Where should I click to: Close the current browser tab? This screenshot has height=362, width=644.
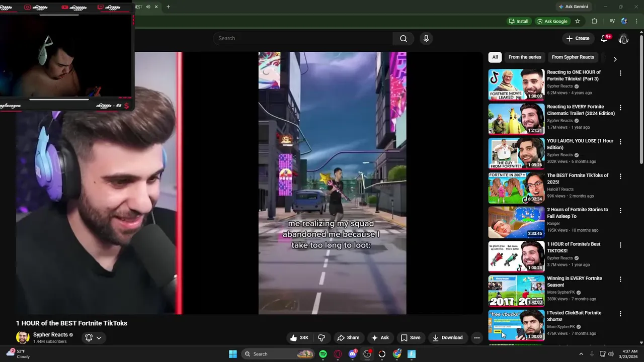pyautogui.click(x=156, y=7)
